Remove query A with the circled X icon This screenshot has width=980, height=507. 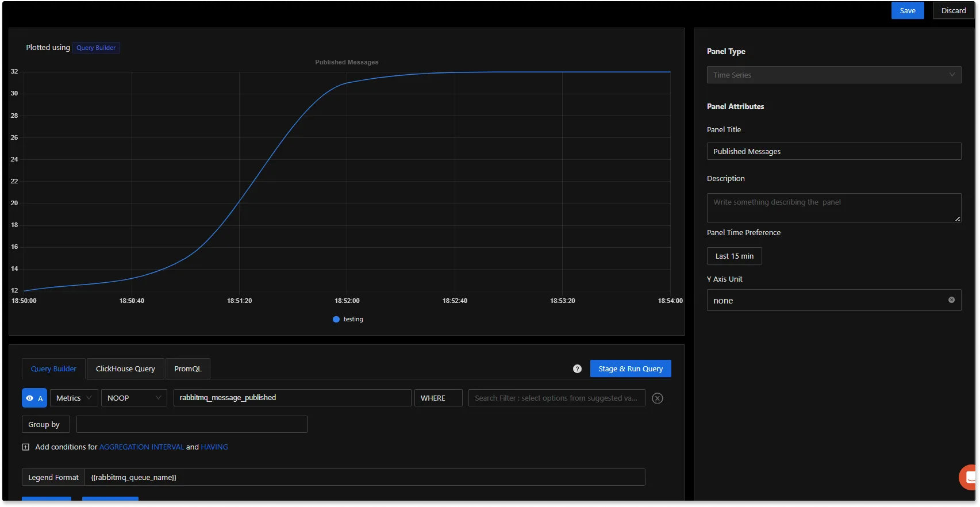coord(658,398)
